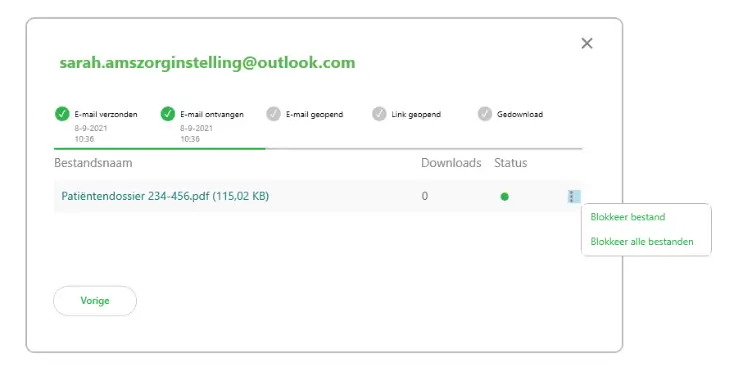Close the dialog with the X icon
The image size is (752, 380).
[x=587, y=43]
